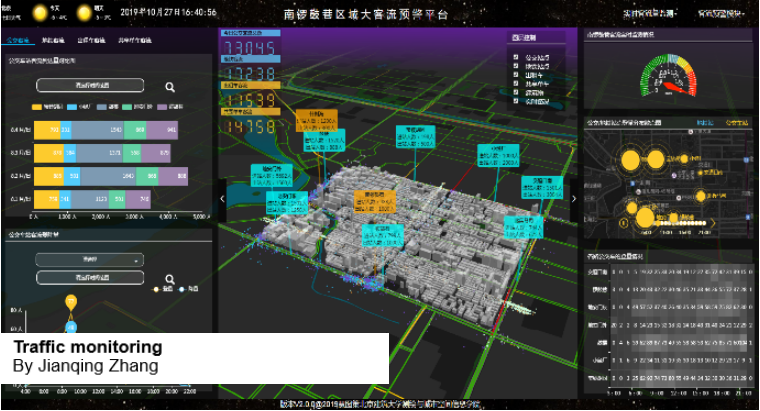The image size is (760, 411).
Task: Click the yellow link above the mini map
Action: (x=735, y=122)
